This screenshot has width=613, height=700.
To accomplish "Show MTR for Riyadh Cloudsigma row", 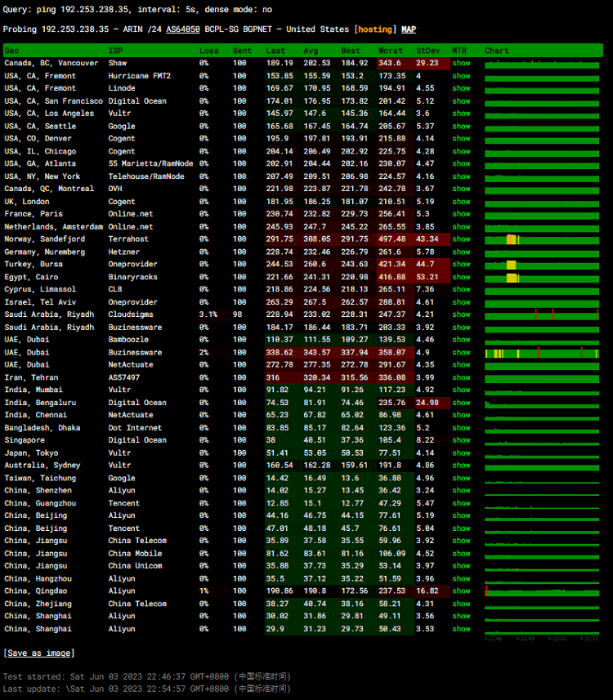I will pyautogui.click(x=461, y=314).
